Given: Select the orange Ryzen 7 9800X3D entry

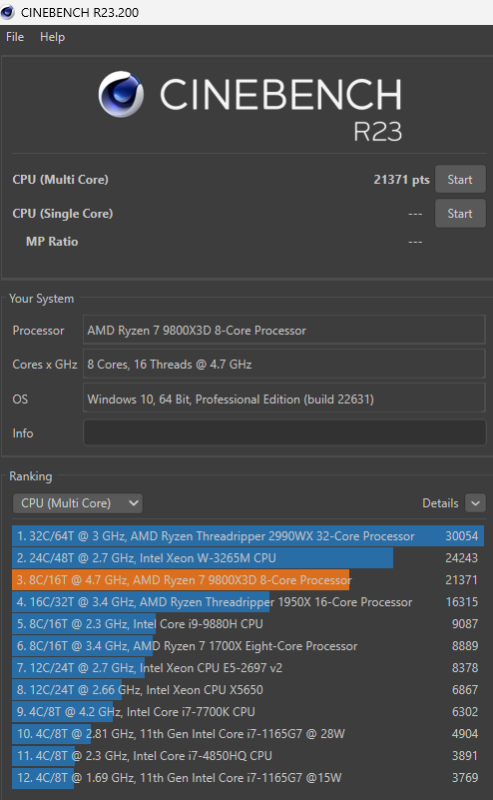Looking at the screenshot, I should pos(248,580).
